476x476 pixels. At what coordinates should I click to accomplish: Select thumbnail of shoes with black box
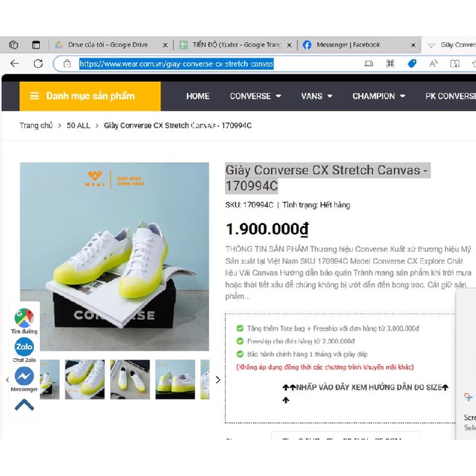tap(130, 380)
